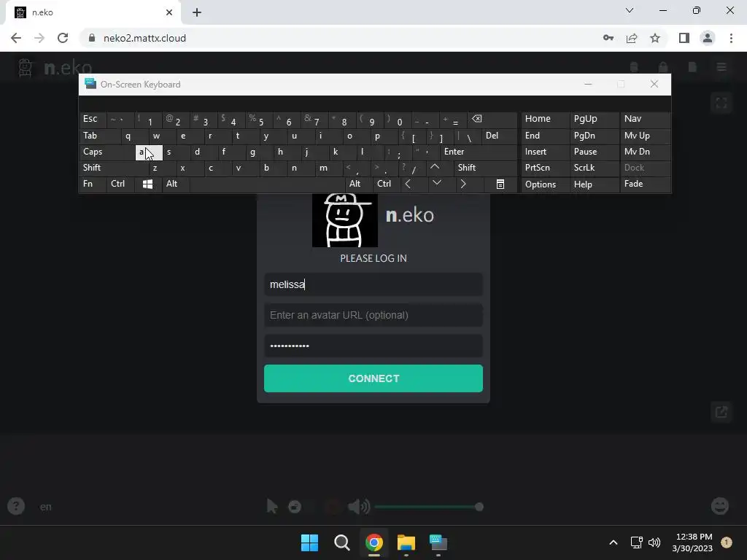Viewport: 747px width, 560px height.
Task: Click the Insert key
Action: tap(544, 152)
